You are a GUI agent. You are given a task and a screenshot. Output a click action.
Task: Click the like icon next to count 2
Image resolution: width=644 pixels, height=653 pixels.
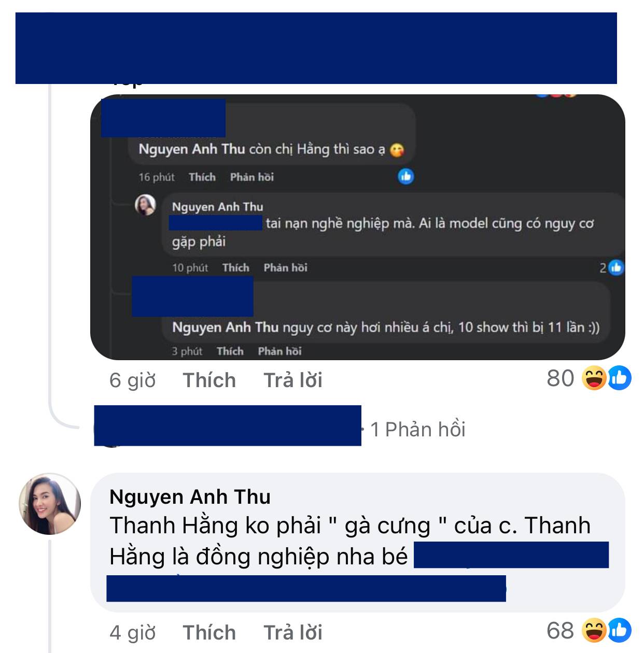[x=616, y=267]
